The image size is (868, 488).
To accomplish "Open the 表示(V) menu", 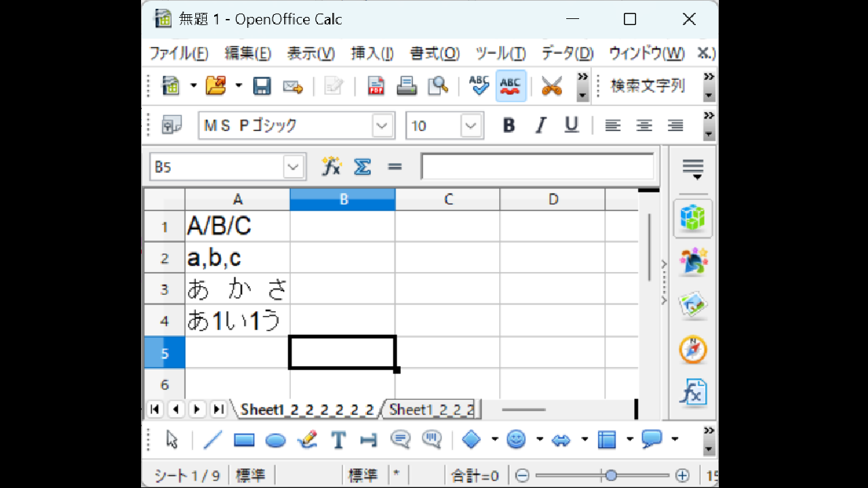I will tap(311, 54).
